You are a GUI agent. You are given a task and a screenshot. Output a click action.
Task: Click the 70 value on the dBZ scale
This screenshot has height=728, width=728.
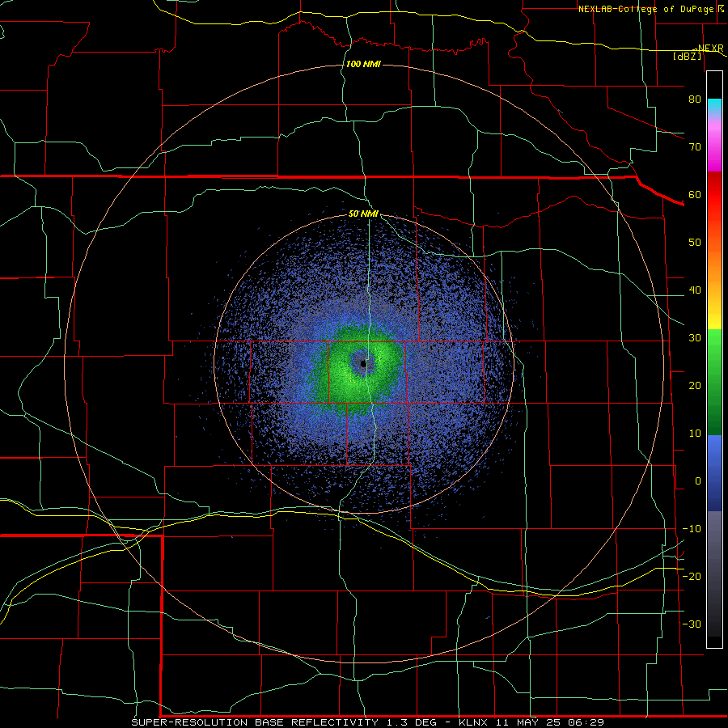(695, 147)
